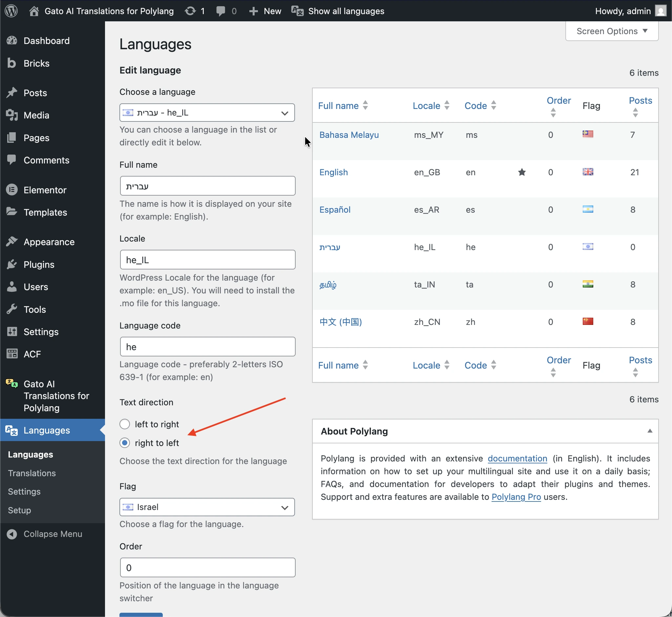The width and height of the screenshot is (672, 617).
Task: Click the comments bubble icon in admin bar
Action: (x=220, y=11)
